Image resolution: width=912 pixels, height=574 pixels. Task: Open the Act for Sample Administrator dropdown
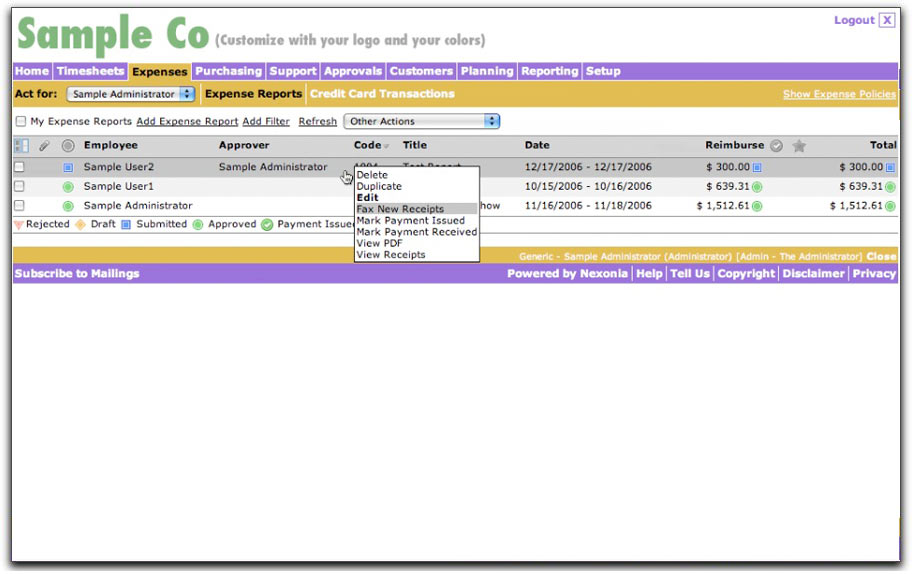coord(130,94)
